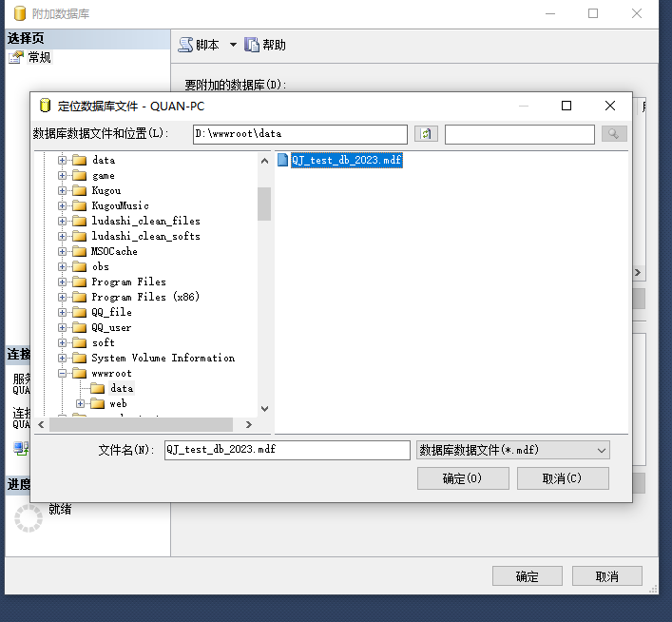Click 取消 in the attach database window
Image resolution: width=672 pixels, height=622 pixels.
pyautogui.click(x=606, y=576)
